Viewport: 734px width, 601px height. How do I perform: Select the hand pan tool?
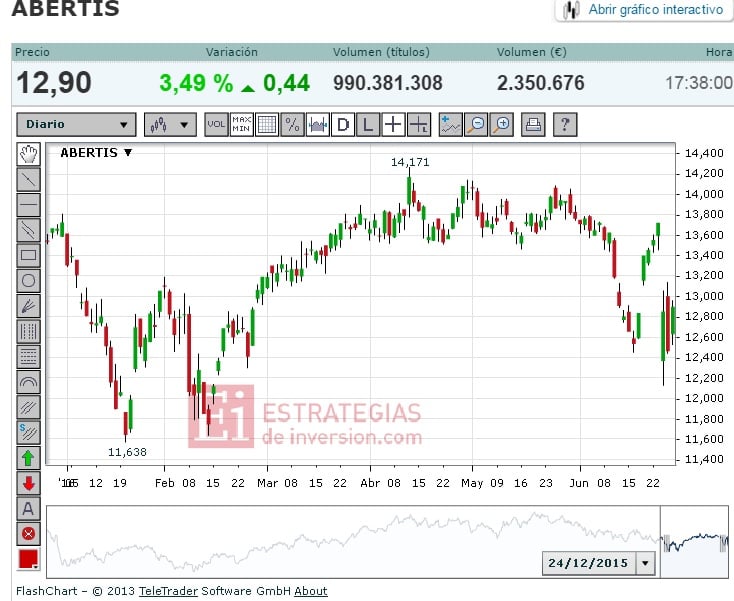(x=29, y=154)
